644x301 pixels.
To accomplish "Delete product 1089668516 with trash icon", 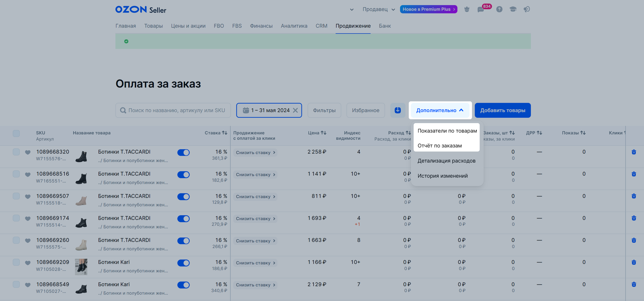I will [634, 174].
